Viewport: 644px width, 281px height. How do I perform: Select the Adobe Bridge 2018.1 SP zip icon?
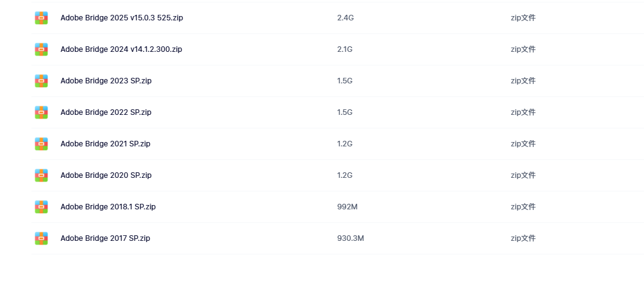tap(41, 206)
